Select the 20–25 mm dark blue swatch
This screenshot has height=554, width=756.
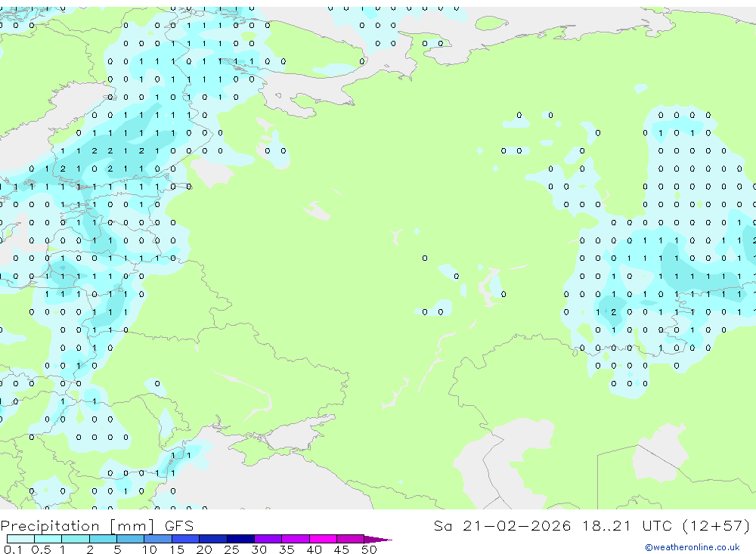[213, 539]
